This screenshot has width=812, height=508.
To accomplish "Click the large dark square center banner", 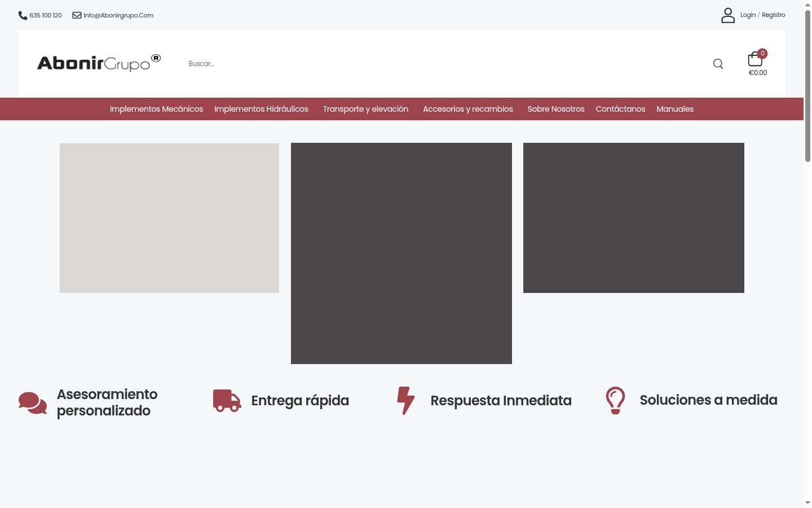I will 401,253.
